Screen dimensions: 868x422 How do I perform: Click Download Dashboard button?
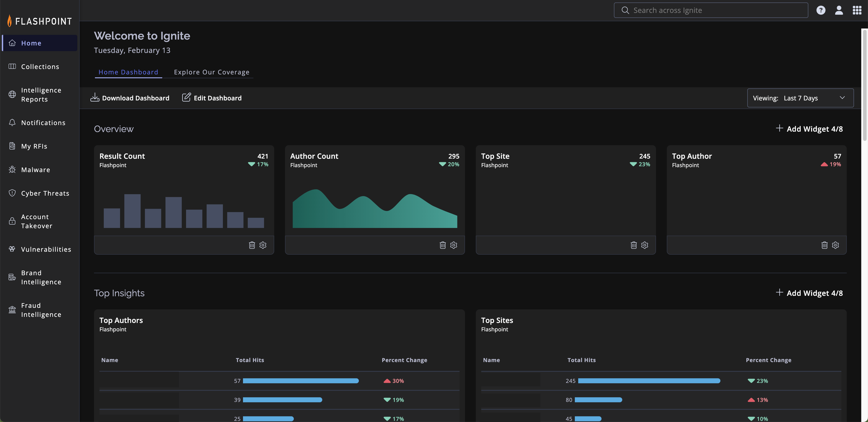pos(130,98)
